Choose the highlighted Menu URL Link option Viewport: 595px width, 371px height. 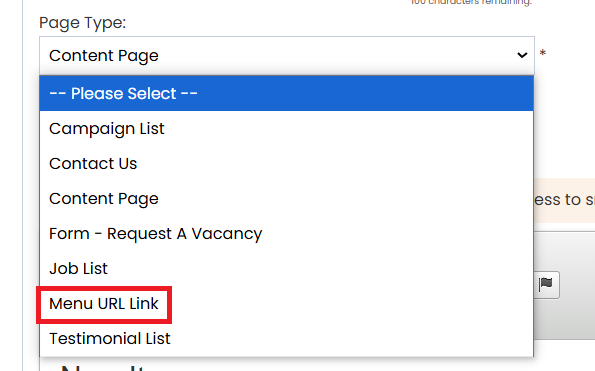pos(104,303)
